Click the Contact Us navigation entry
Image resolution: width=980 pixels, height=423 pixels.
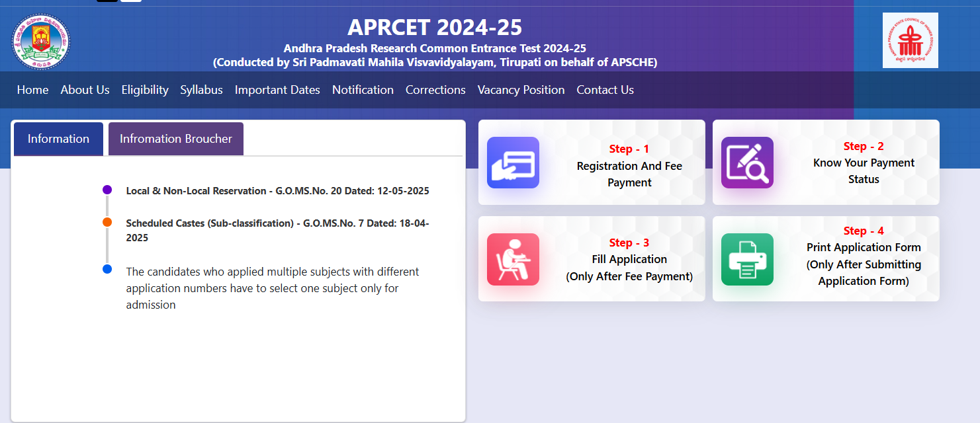pyautogui.click(x=605, y=90)
